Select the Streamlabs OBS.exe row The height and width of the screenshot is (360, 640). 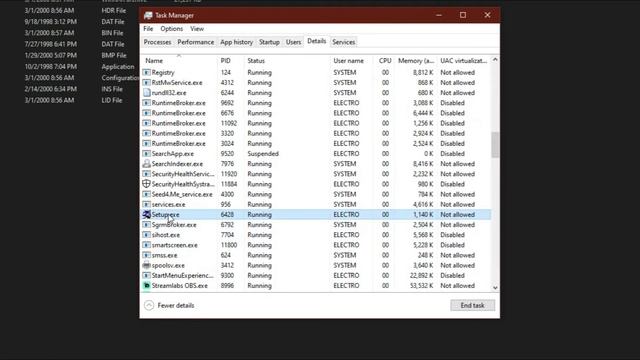click(x=316, y=286)
